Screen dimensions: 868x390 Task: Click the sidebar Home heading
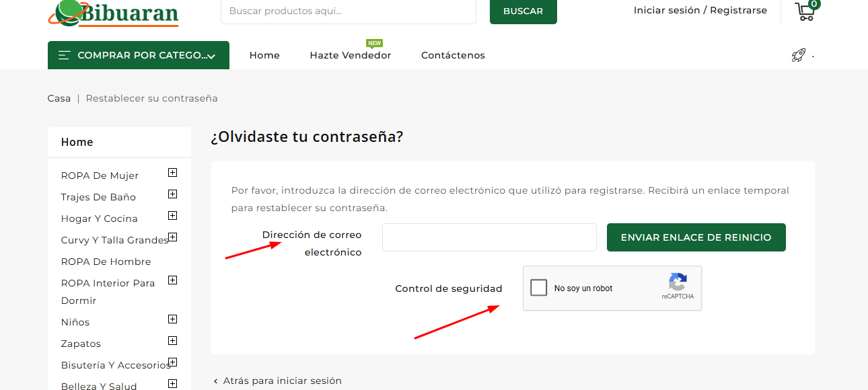pos(77,142)
